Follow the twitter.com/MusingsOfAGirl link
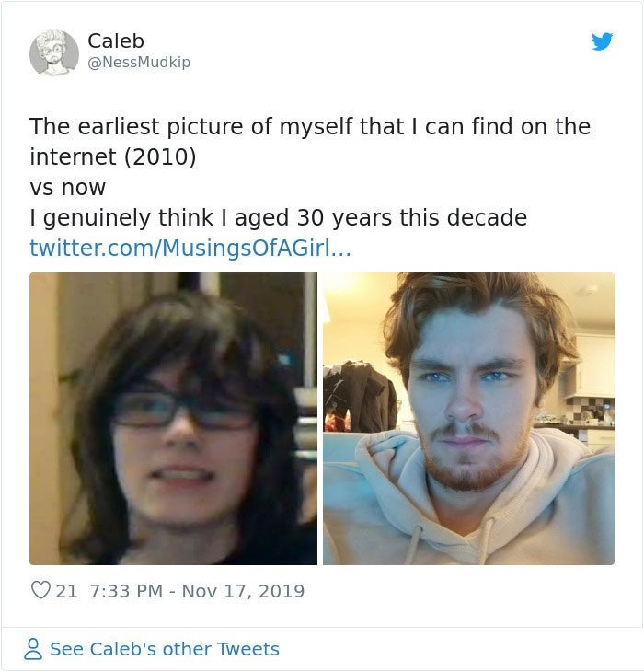644x672 pixels. (190, 248)
